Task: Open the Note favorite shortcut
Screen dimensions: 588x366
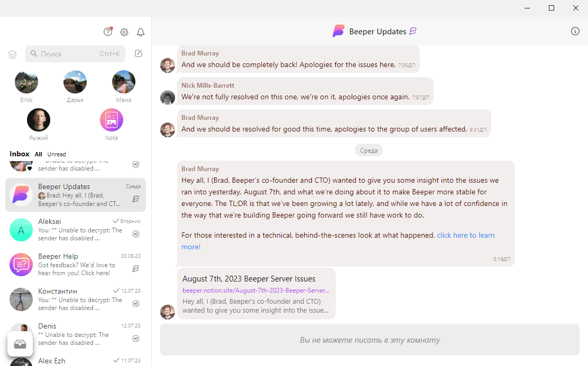Action: click(112, 120)
